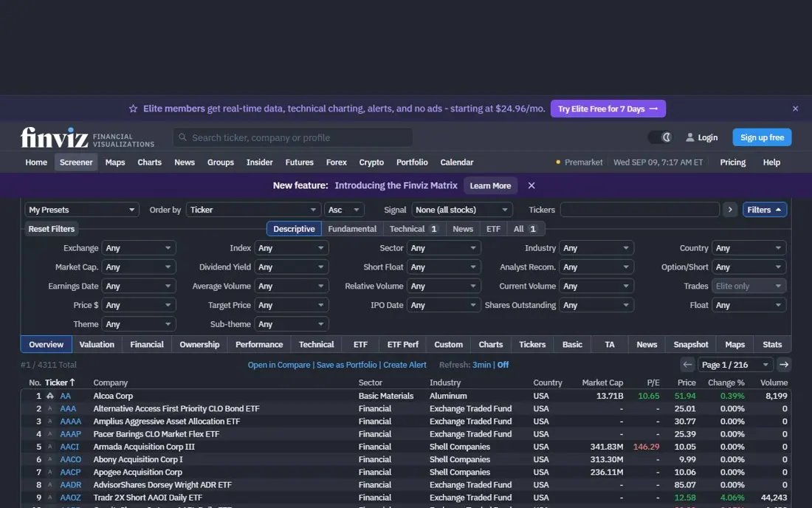This screenshot has width=812, height=508.
Task: Click the search magnifier icon
Action: [x=182, y=138]
